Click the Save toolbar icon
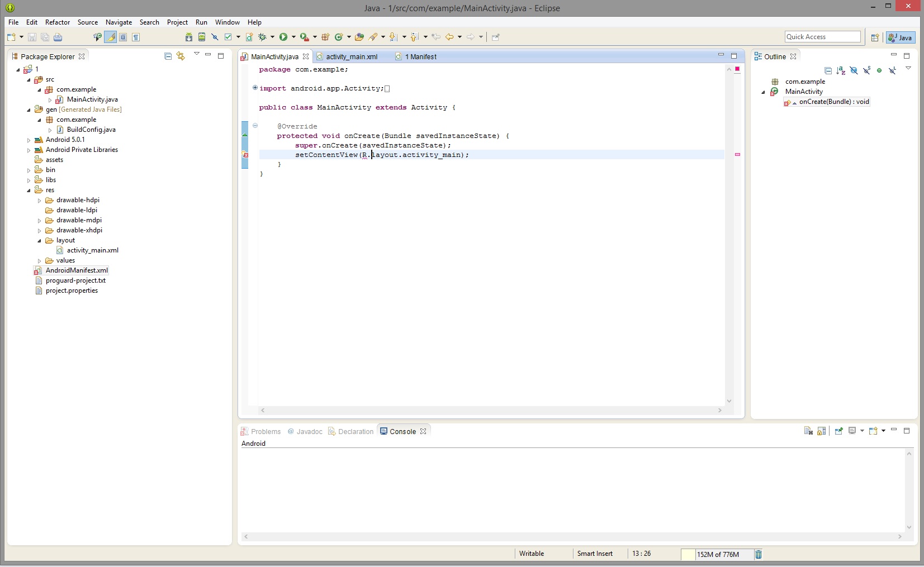This screenshot has width=924, height=567. click(x=32, y=37)
